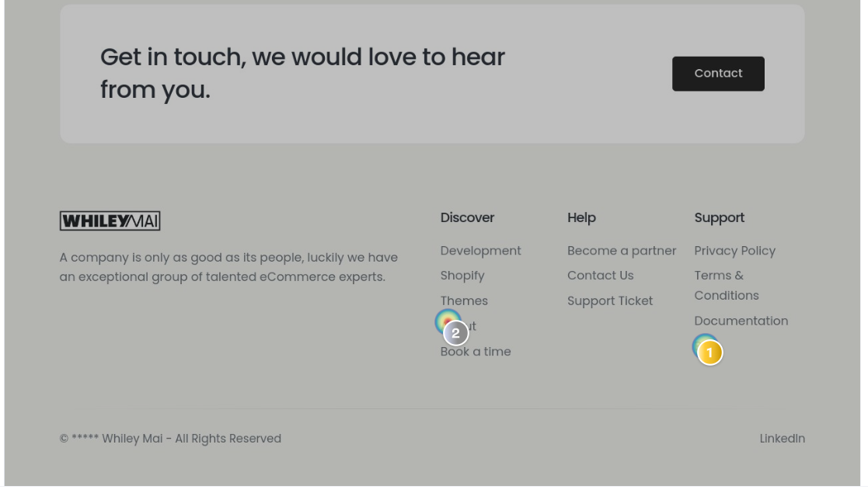Click the Contact Us footer link

[600, 276]
